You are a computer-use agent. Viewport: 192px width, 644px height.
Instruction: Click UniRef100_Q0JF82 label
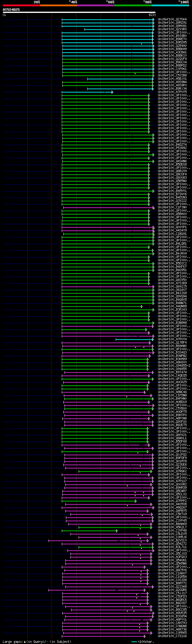point(172,455)
